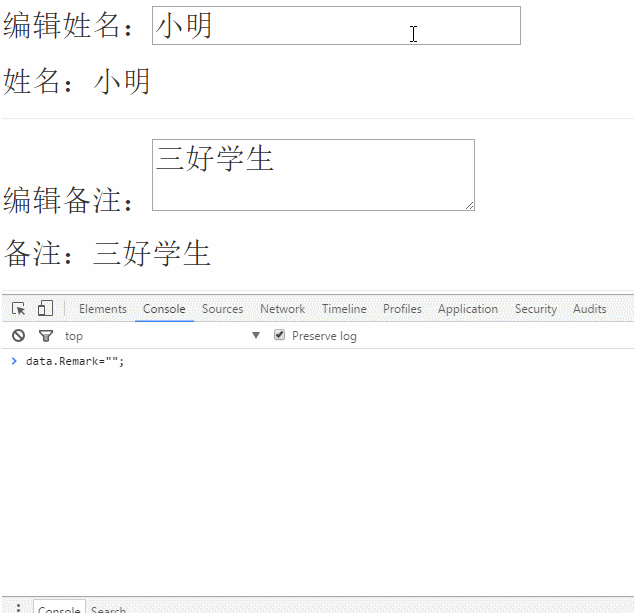Toggle the device toolbar icon
The width and height of the screenshot is (634, 613).
point(45,309)
